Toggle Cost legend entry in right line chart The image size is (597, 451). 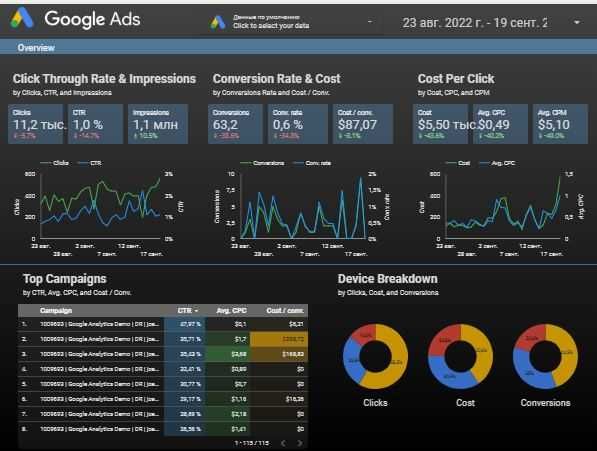[458, 163]
